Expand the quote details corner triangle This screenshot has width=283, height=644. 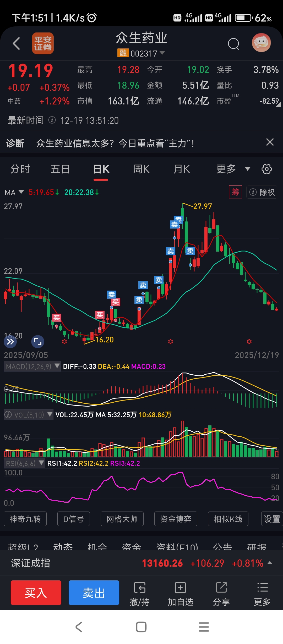279,104
